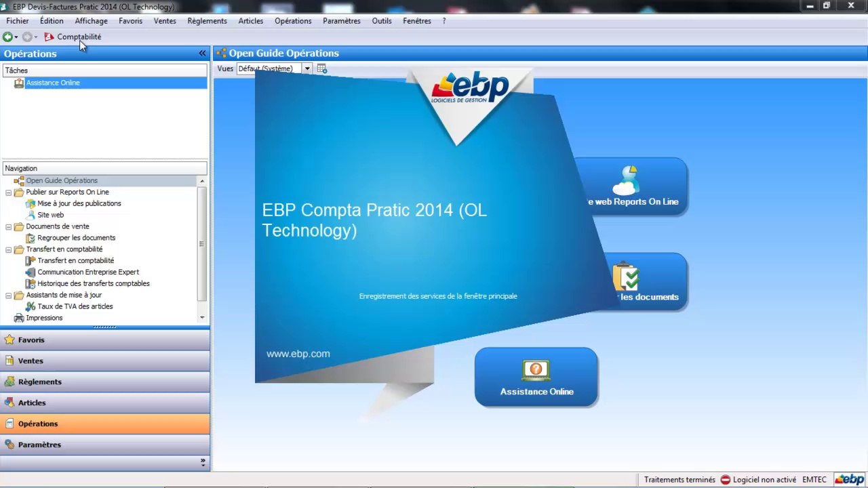
Task: Open Historique des transferts comptables
Action: [94, 284]
